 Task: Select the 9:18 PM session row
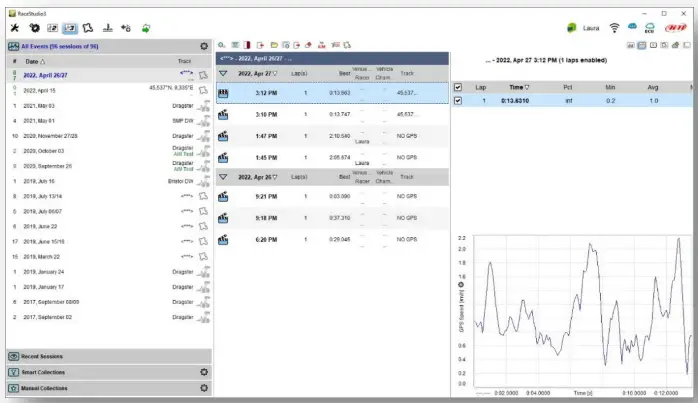(332, 218)
